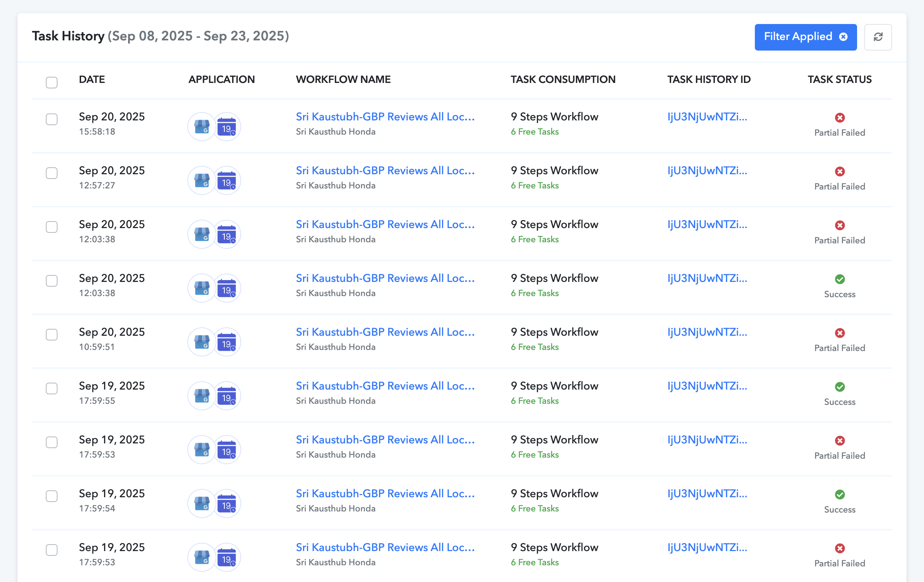Open workflow link in Sep 20 12:57:27 row
This screenshot has width=924, height=582.
(x=385, y=171)
